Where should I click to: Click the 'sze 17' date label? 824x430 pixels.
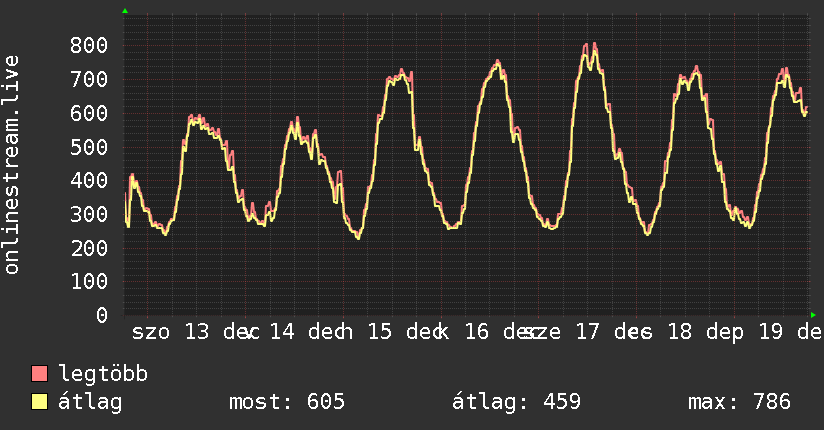pyautogui.click(x=561, y=332)
